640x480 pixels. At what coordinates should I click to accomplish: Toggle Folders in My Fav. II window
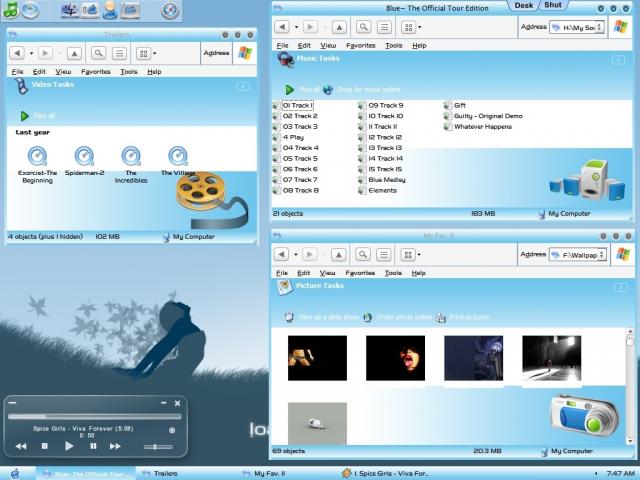click(383, 254)
